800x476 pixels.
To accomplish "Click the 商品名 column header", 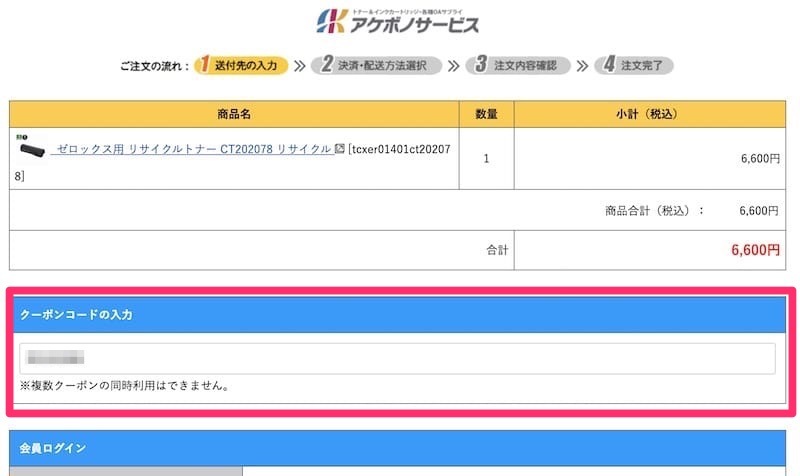I will [234, 112].
